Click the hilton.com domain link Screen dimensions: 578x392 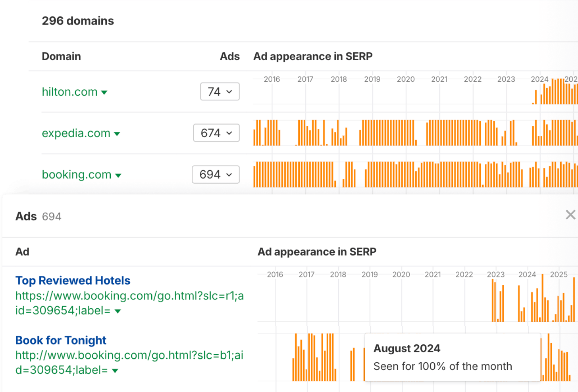(x=69, y=92)
